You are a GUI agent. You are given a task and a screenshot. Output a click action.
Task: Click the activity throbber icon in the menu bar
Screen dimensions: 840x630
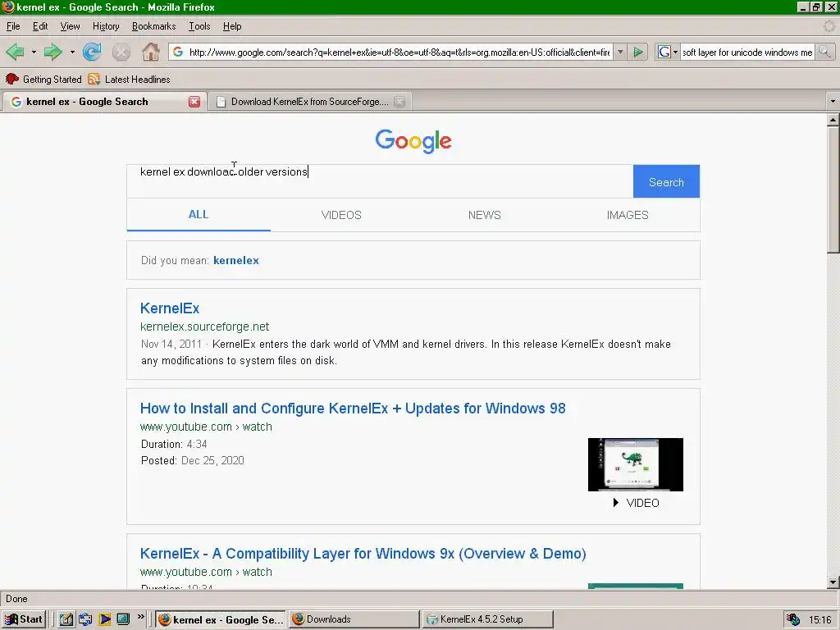829,25
